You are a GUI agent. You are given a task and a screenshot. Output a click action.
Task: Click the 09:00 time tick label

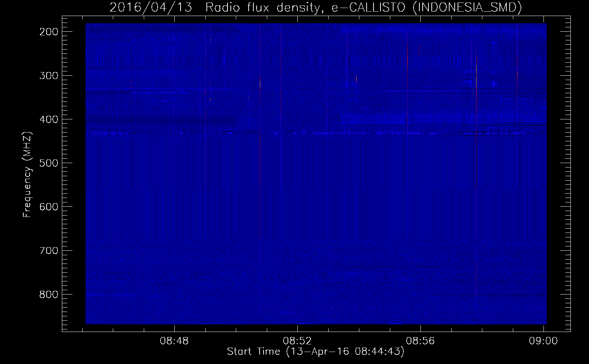[543, 341]
